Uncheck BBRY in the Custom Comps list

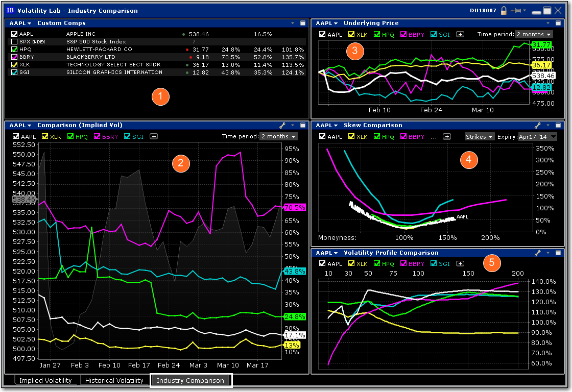14,57
